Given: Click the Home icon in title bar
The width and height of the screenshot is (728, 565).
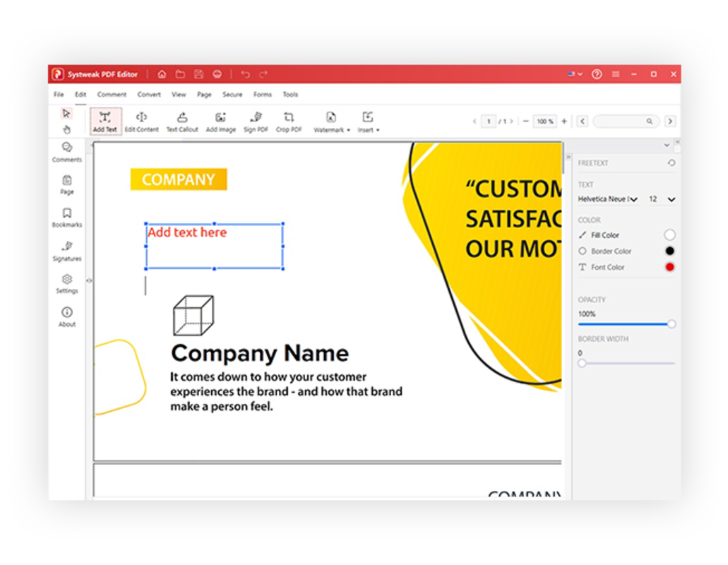Looking at the screenshot, I should 162,74.
